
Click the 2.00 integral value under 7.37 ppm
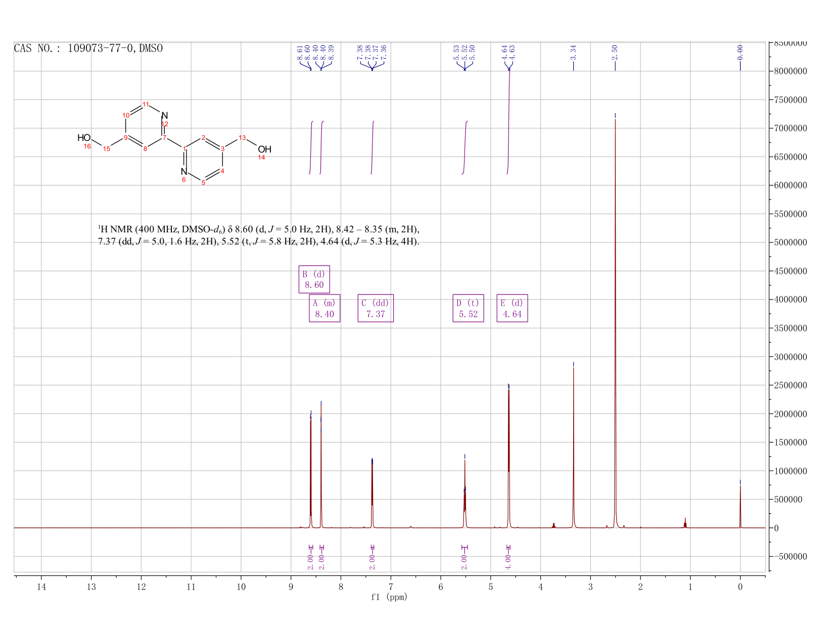(x=372, y=562)
